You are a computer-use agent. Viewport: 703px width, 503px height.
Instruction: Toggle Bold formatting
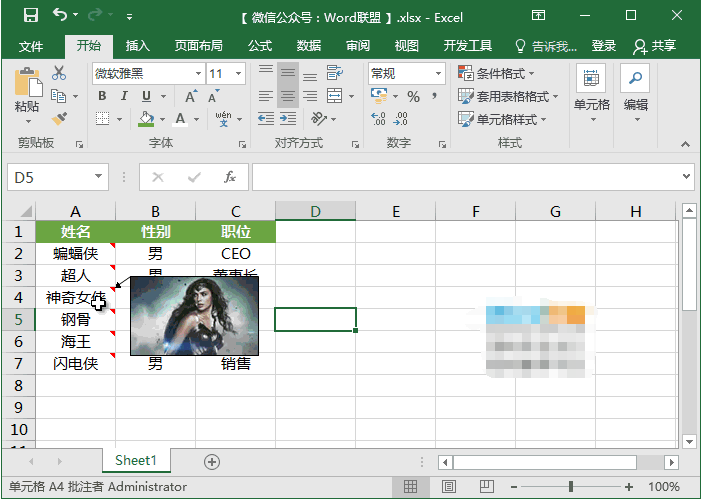point(101,96)
